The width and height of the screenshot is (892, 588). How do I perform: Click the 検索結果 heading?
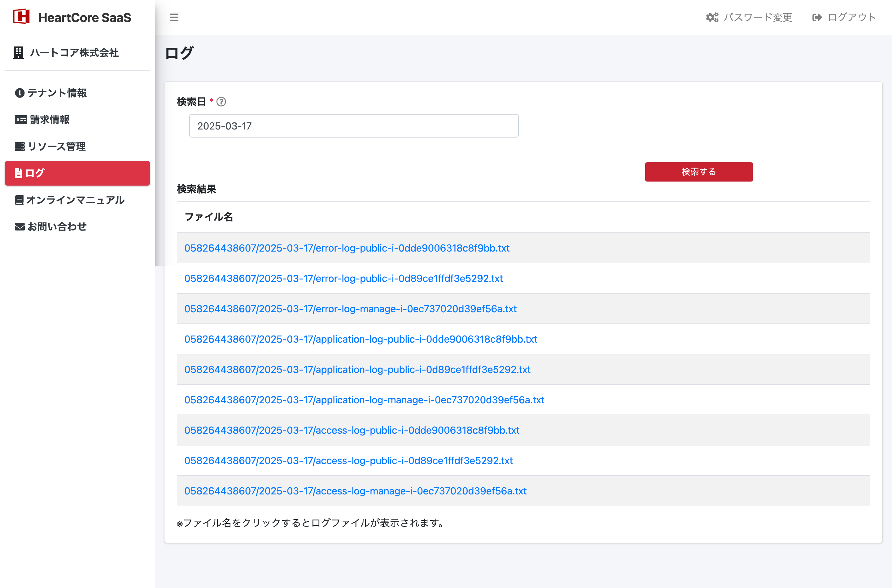pos(196,189)
